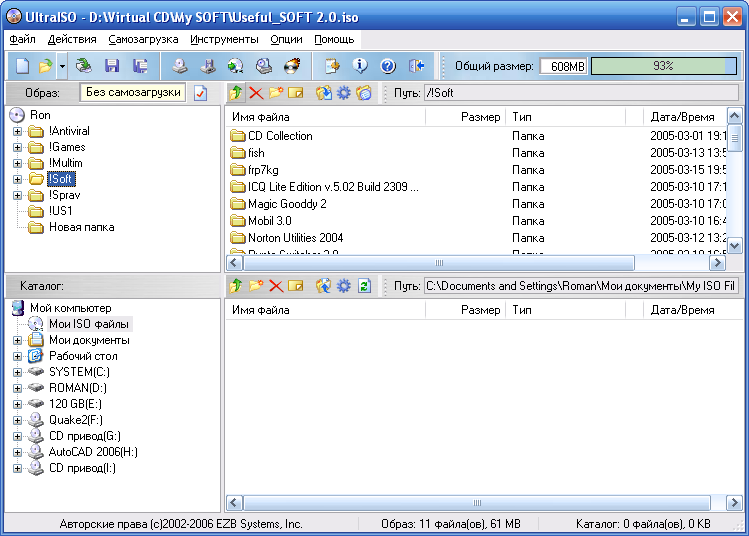The image size is (749, 536).
Task: Click red X delete in catalog toolbar
Action: point(276,286)
